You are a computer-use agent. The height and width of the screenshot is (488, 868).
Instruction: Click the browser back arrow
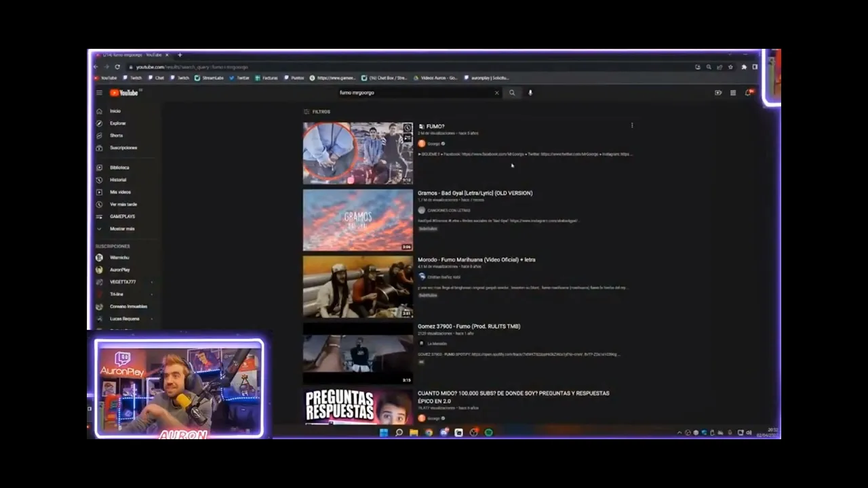coord(96,67)
